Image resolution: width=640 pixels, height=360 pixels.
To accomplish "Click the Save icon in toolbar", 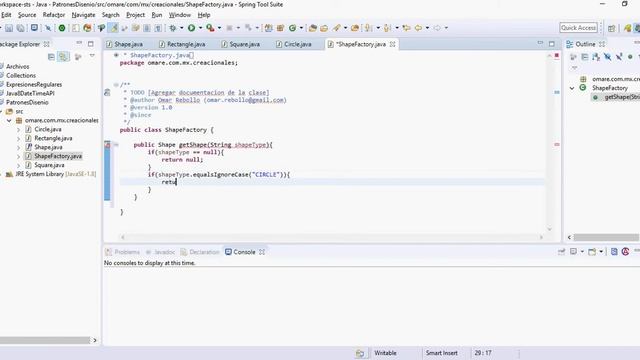I will (9, 28).
